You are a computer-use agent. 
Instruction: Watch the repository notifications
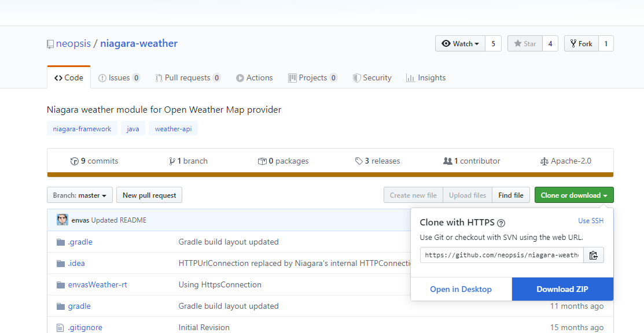tap(459, 43)
